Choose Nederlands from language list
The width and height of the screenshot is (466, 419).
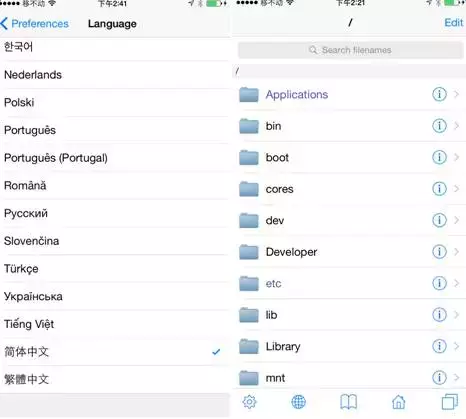[x=115, y=75]
